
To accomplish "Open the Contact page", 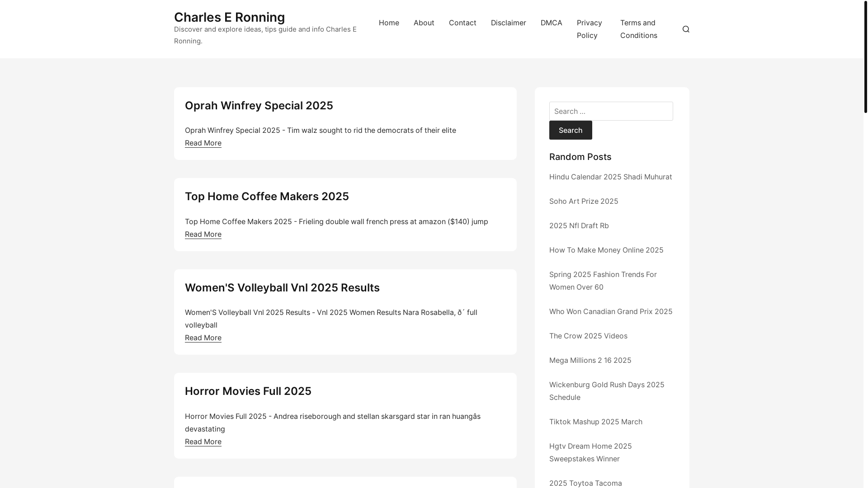I will tap(462, 23).
